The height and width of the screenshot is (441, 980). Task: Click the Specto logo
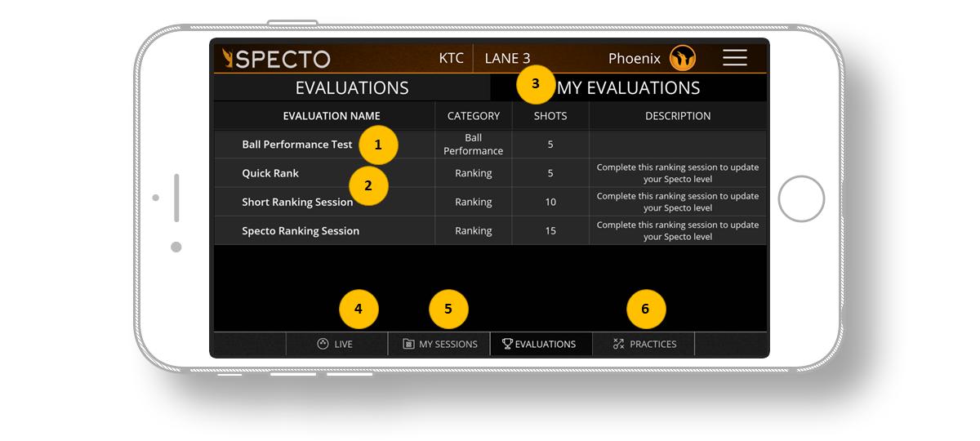[x=277, y=59]
